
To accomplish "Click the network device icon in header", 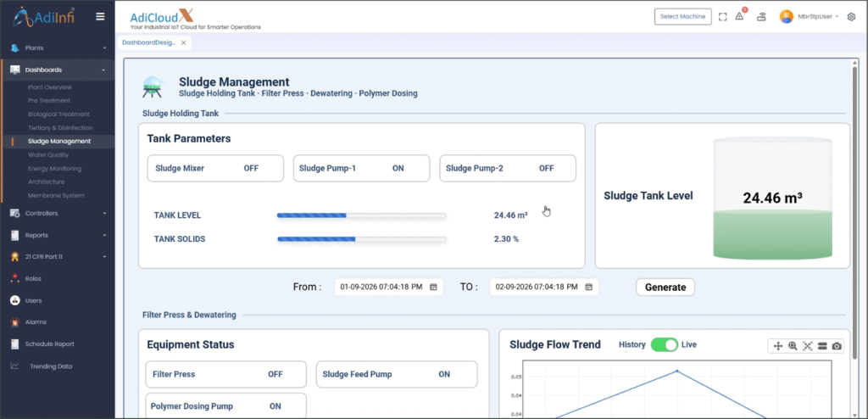I will point(761,17).
